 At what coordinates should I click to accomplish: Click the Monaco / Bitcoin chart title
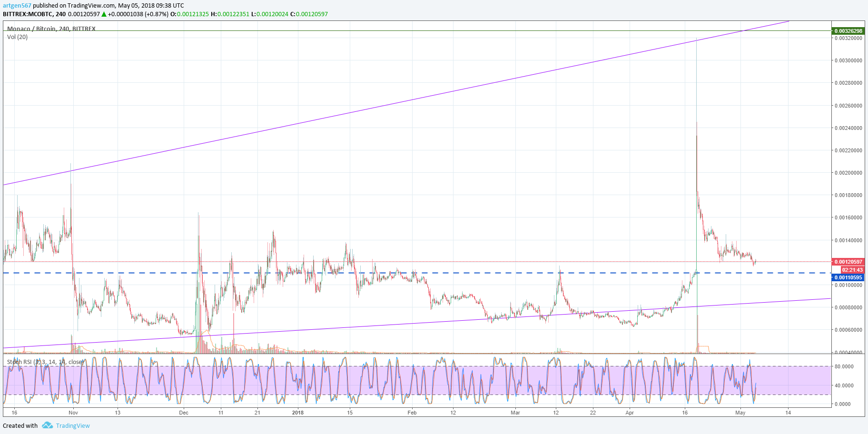51,29
